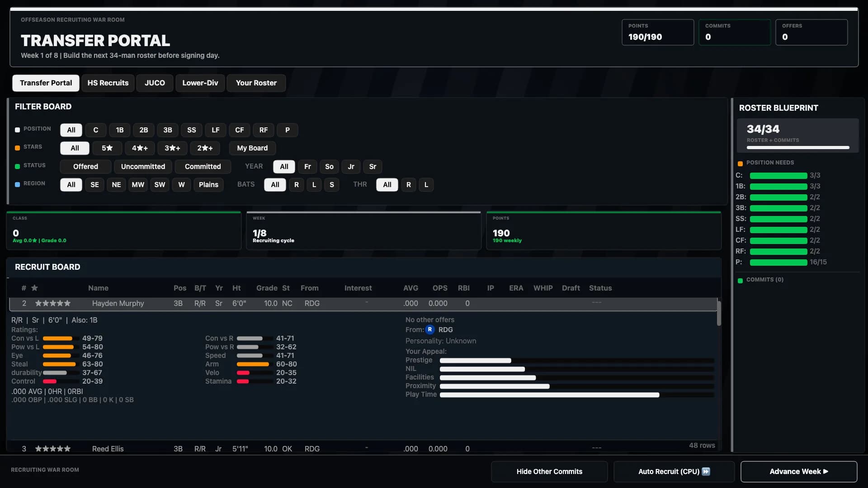Viewport: 868px width, 488px height.
Task: Filter region by MW
Action: coord(138,185)
